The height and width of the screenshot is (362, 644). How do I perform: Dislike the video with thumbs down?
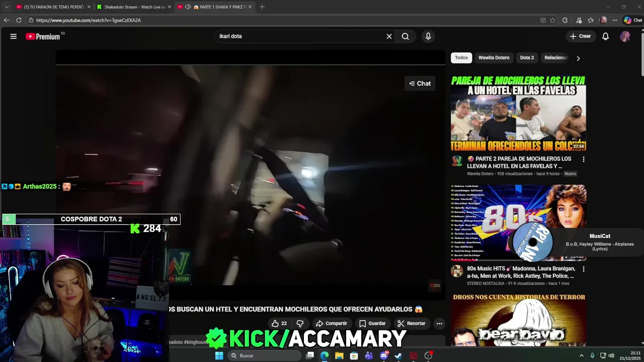300,323
